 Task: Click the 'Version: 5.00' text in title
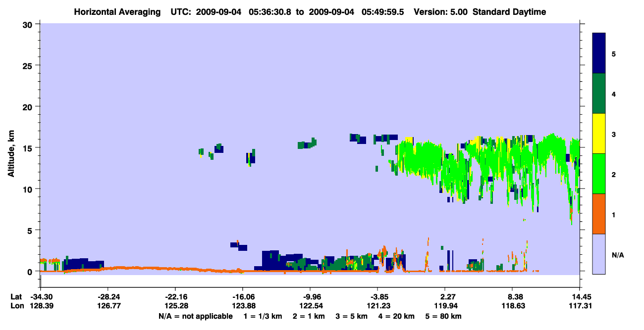pos(441,12)
